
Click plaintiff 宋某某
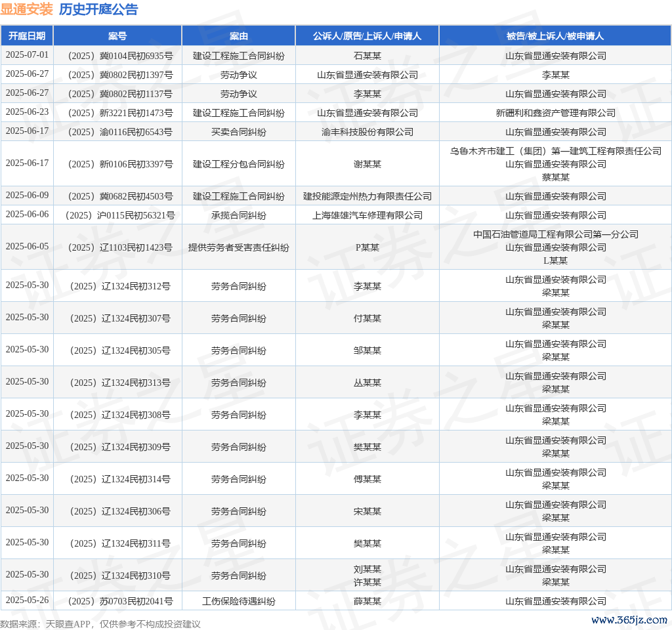click(367, 511)
